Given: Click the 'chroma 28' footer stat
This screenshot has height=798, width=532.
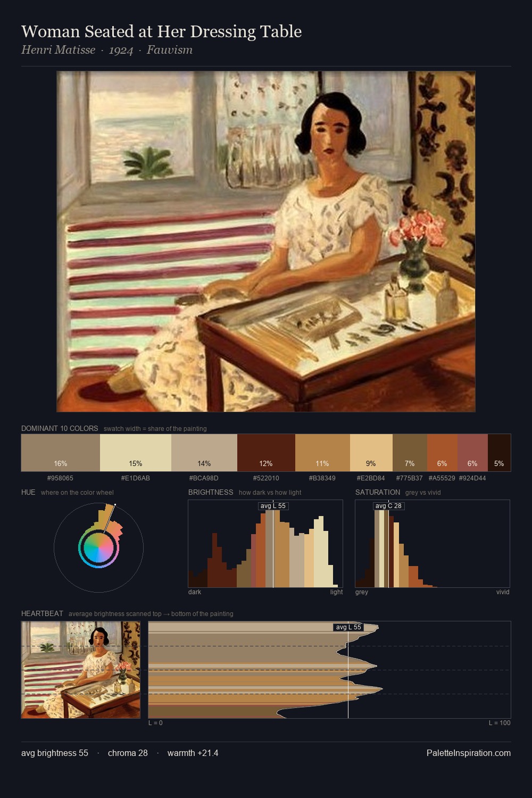Looking at the screenshot, I should point(128,753).
